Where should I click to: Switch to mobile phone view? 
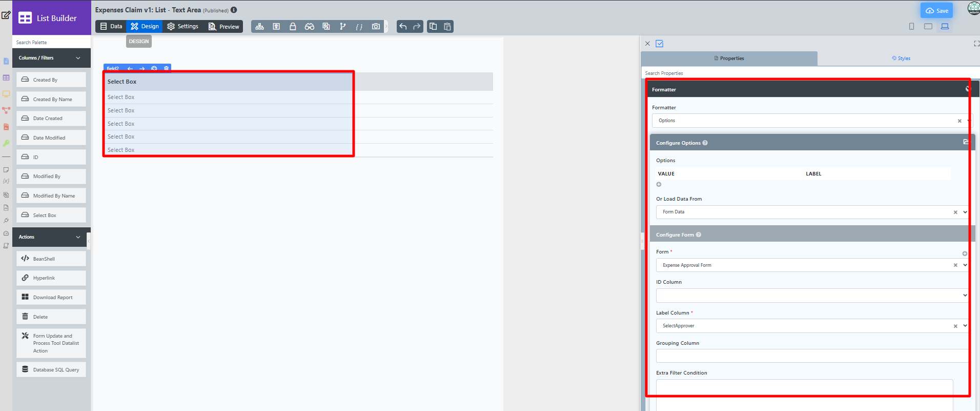pos(911,26)
